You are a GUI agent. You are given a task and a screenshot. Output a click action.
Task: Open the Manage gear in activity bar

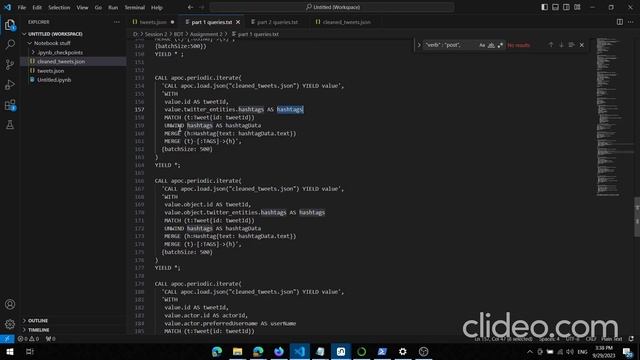[x=10, y=324]
